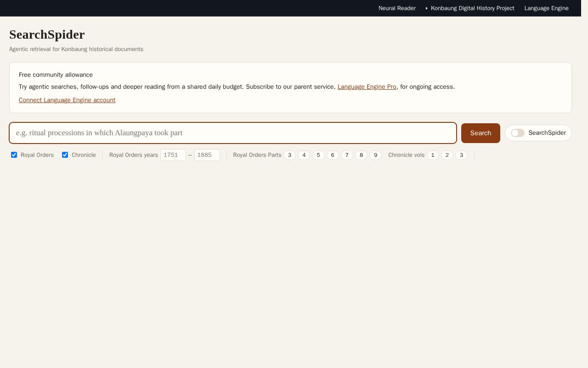
Task: Click the 'Agentic retrieval for Konbaung' subtitle
Action: 76,49
